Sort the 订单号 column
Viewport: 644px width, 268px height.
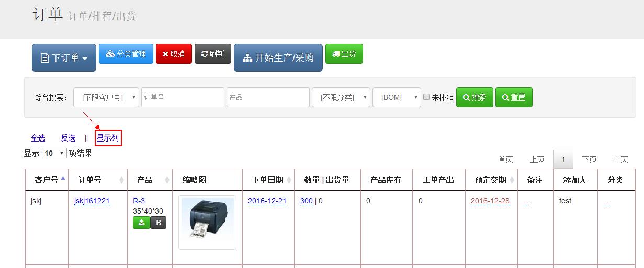[x=121, y=180]
